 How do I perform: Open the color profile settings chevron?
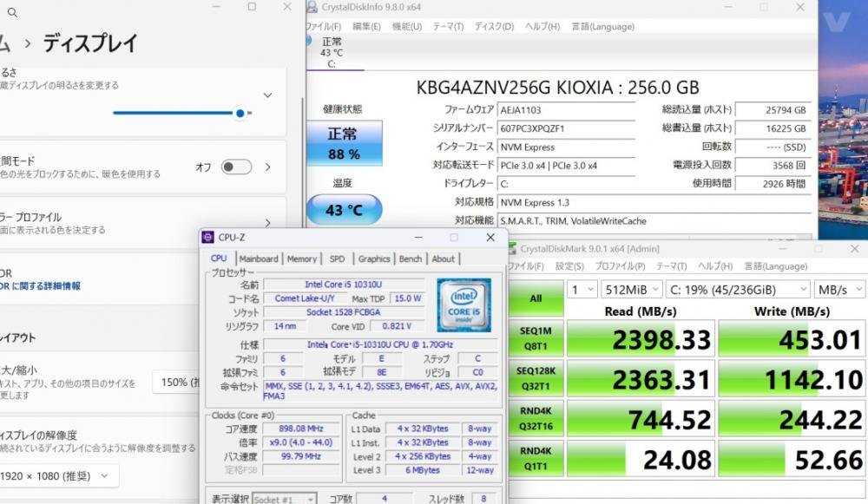click(x=268, y=223)
